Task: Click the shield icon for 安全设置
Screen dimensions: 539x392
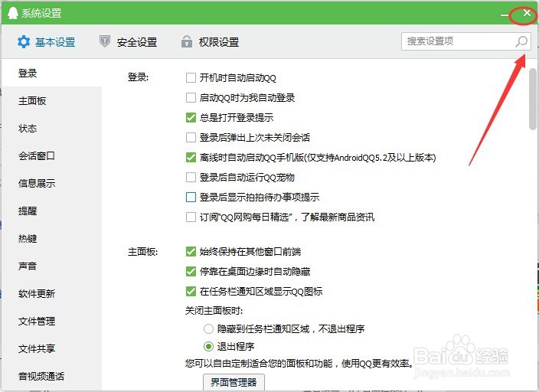Action: (104, 41)
